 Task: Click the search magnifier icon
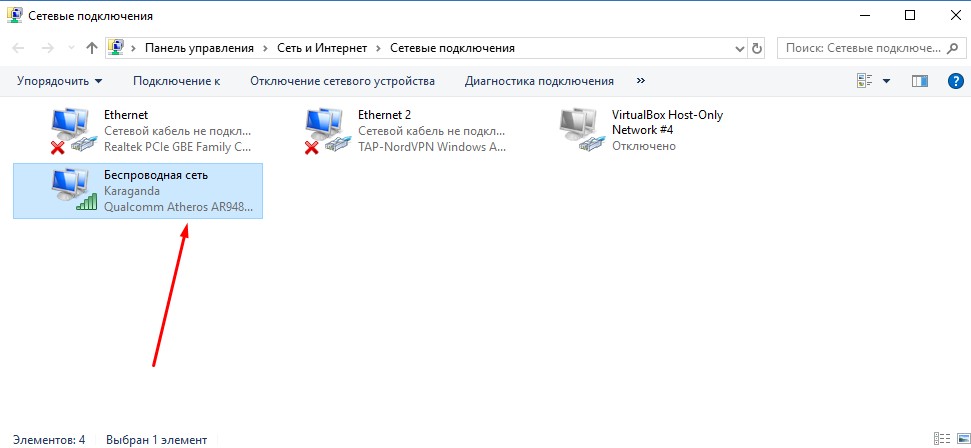coord(955,48)
